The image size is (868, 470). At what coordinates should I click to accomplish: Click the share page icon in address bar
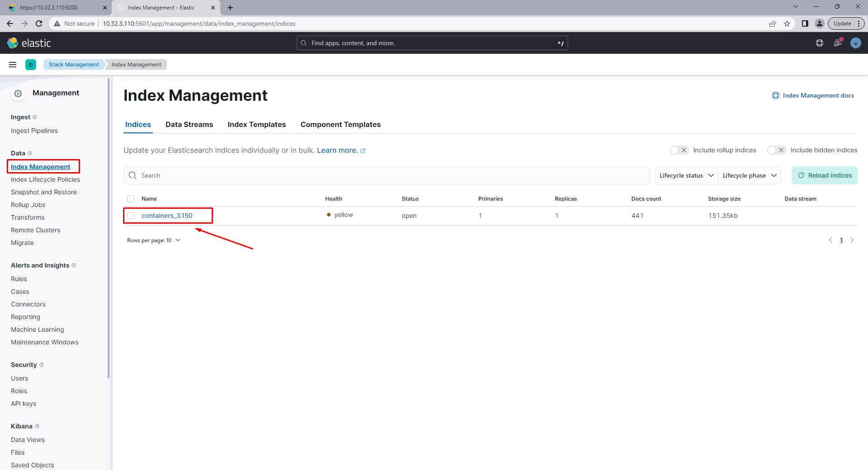(773, 23)
